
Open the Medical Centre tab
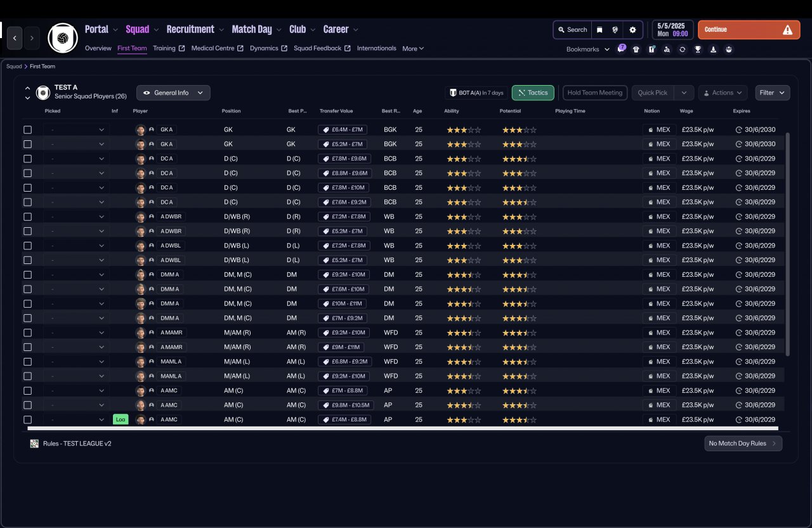[217, 48]
